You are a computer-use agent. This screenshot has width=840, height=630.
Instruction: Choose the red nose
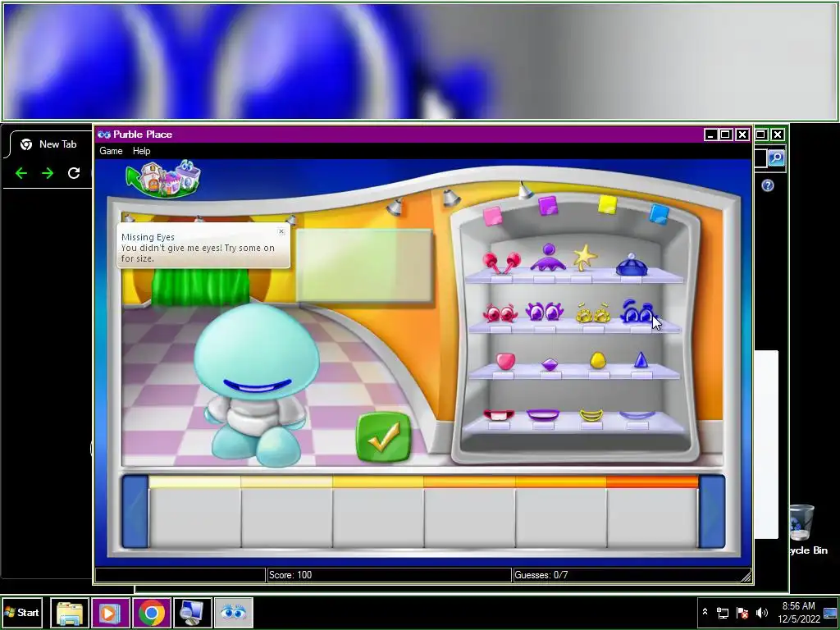pyautogui.click(x=505, y=361)
